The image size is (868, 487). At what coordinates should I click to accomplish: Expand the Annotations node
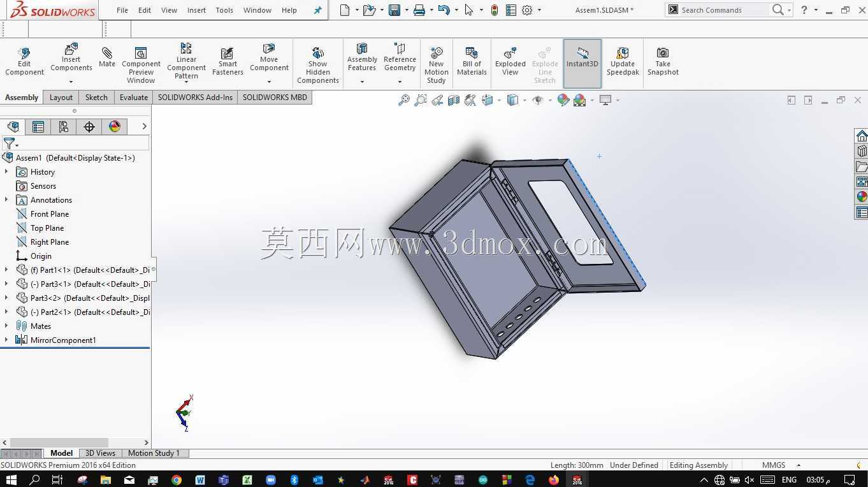(6, 200)
